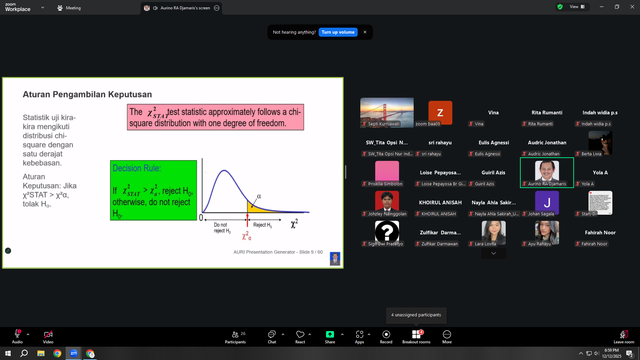Open the Apps icon
Screen dimensions: 640x360
359,334
